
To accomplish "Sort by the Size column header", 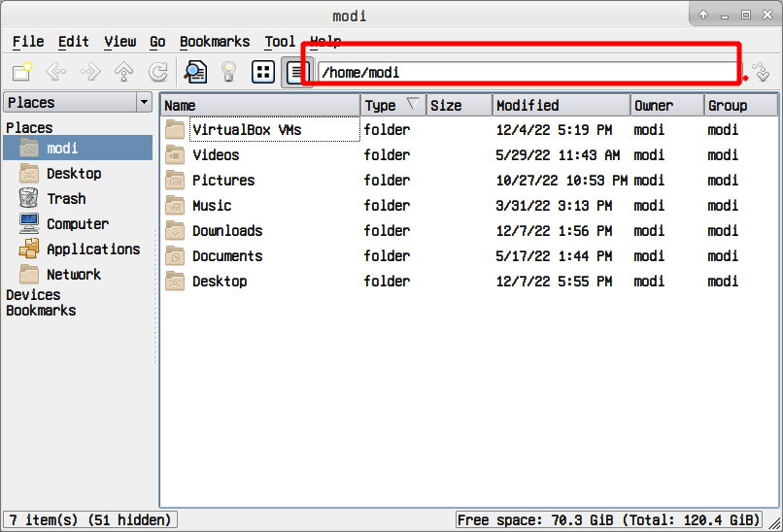I will click(x=459, y=105).
